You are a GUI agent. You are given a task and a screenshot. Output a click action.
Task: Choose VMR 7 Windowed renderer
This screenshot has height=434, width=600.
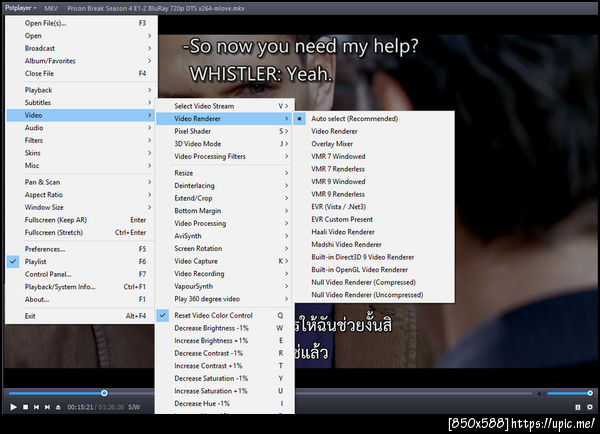pyautogui.click(x=373, y=157)
